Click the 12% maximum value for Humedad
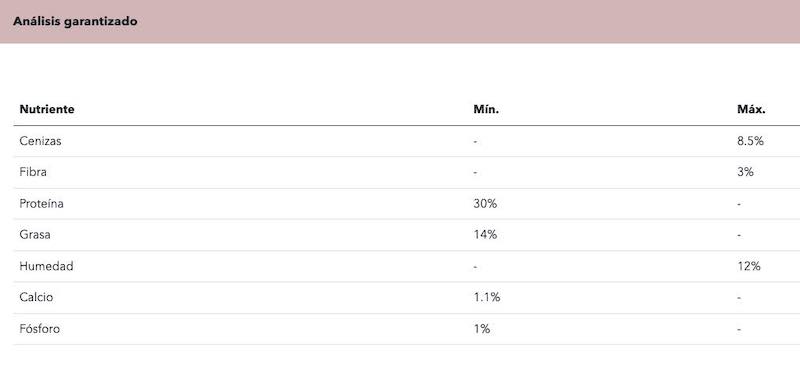This screenshot has height=367, width=800. 749,266
